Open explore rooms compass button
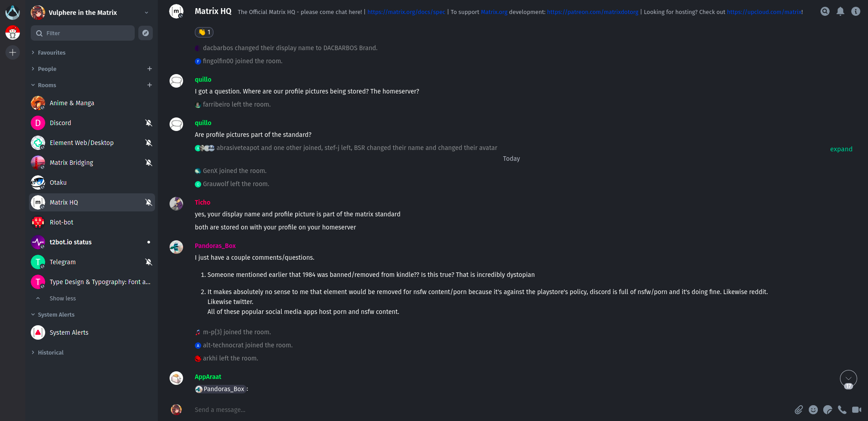 pyautogui.click(x=146, y=33)
